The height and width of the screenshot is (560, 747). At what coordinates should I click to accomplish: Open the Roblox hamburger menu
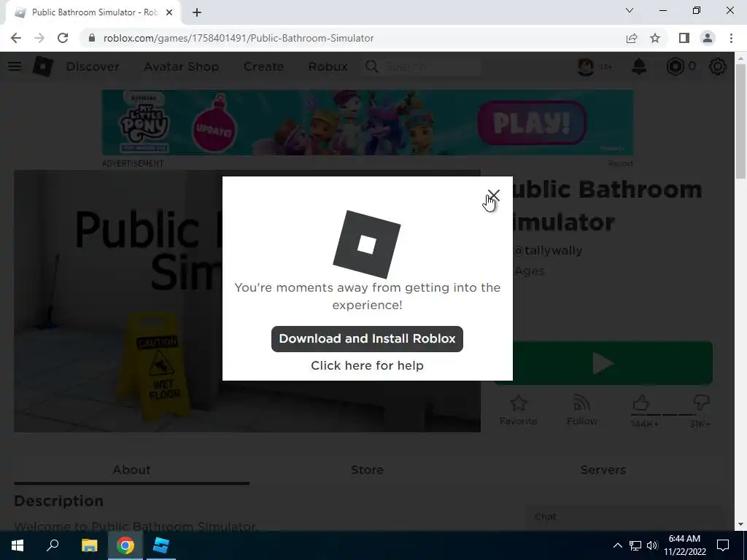pyautogui.click(x=15, y=66)
